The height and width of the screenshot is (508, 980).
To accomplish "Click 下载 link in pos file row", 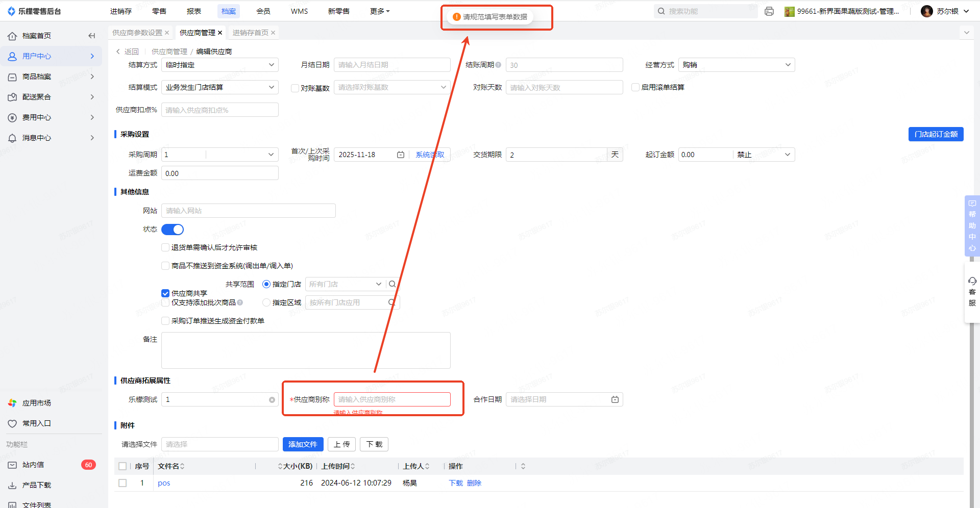I will click(456, 483).
